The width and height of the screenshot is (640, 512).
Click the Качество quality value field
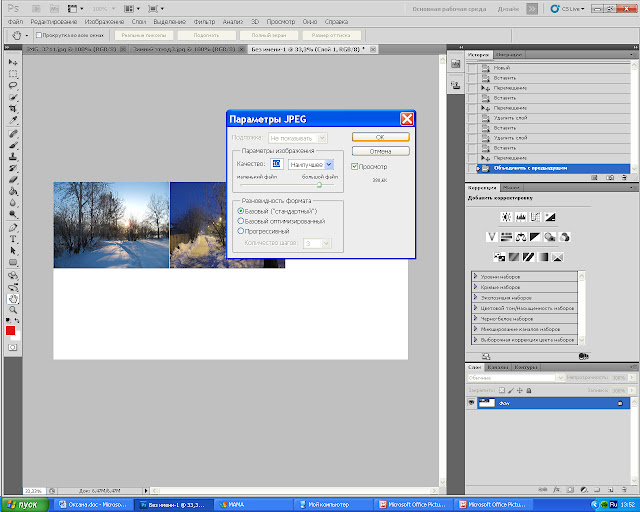[276, 164]
